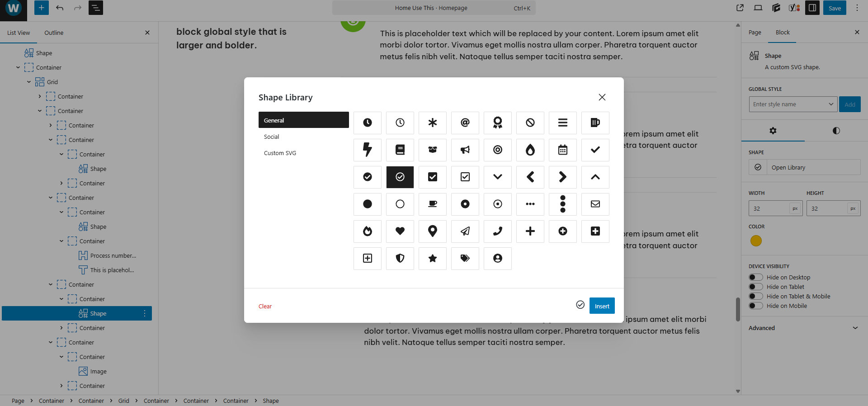Image resolution: width=868 pixels, height=406 pixels.
Task: Toggle Hide on Desktop switch
Action: 755,277
